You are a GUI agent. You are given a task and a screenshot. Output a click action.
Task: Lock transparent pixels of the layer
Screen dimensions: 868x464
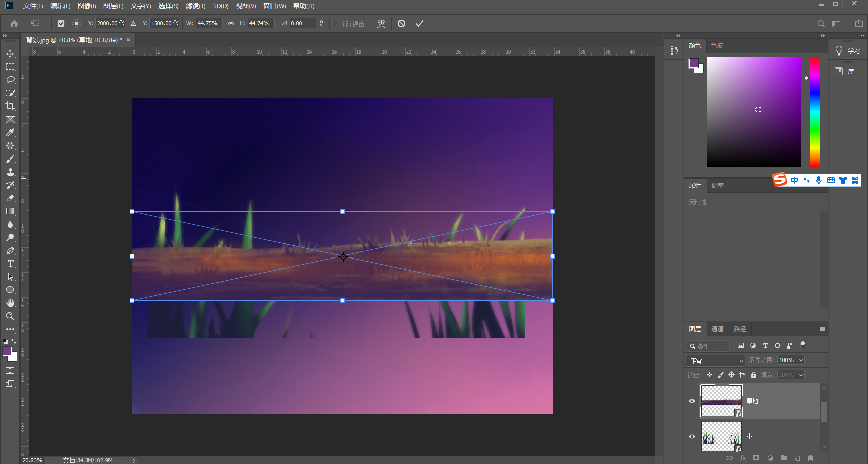[709, 375]
